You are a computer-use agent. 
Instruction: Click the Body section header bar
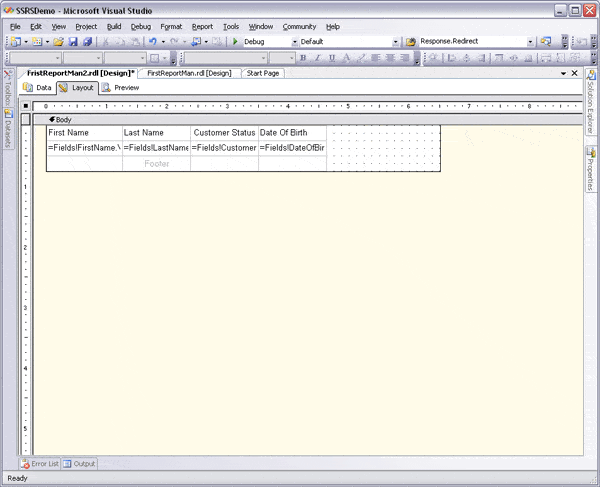coord(308,119)
